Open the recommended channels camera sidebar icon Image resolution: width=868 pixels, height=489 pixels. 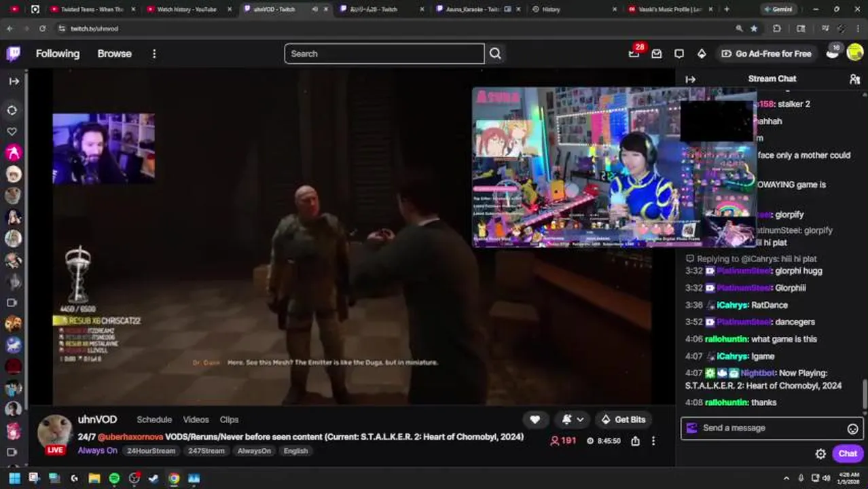click(x=12, y=303)
